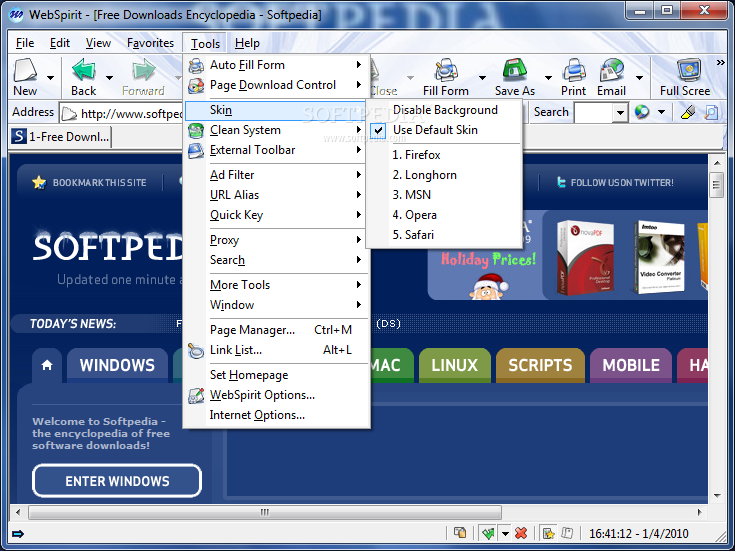Click the bookmark star icon on page
Screen dimensions: 735x551
pyautogui.click(x=39, y=182)
